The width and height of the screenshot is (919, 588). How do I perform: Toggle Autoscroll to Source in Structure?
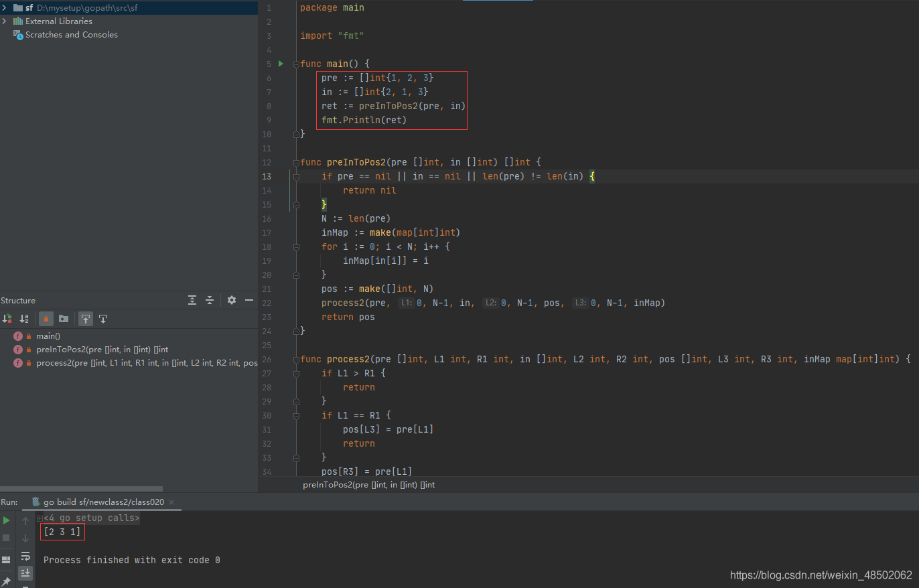[x=86, y=319]
